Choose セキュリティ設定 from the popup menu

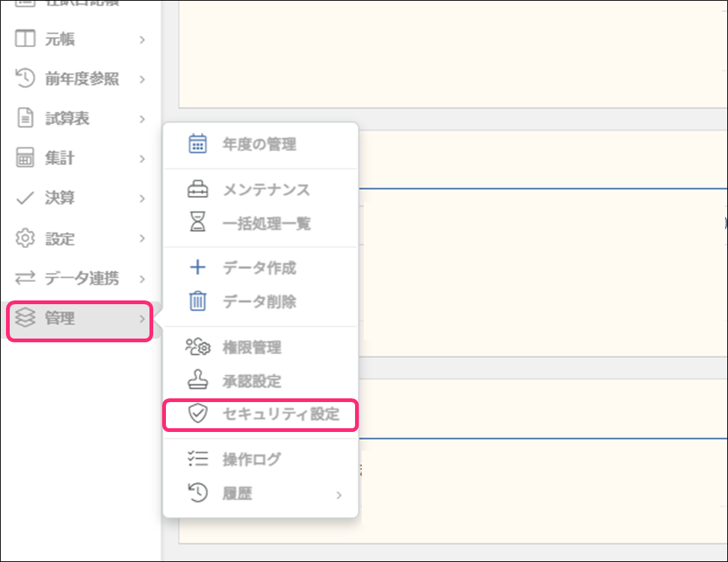281,414
